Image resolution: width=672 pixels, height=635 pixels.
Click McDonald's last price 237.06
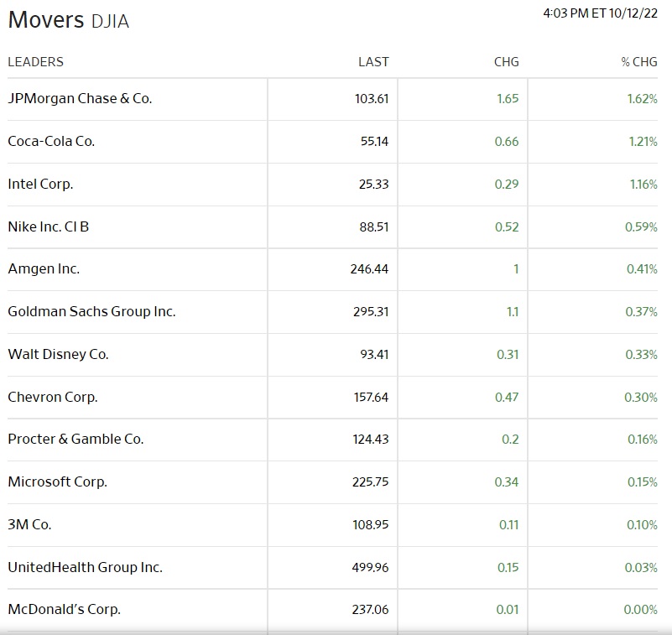click(x=370, y=610)
